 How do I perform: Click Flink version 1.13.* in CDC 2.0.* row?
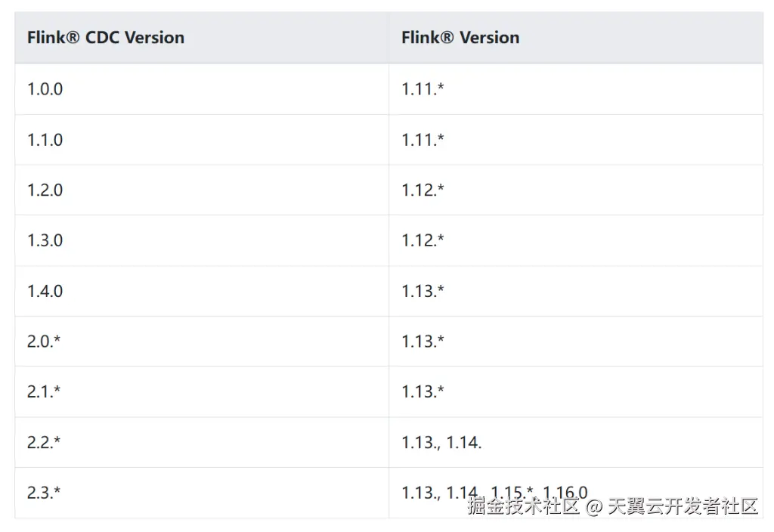coord(423,341)
